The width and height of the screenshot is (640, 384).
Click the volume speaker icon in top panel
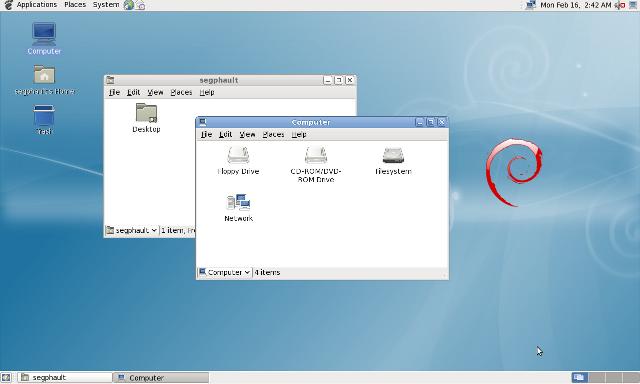pyautogui.click(x=620, y=5)
